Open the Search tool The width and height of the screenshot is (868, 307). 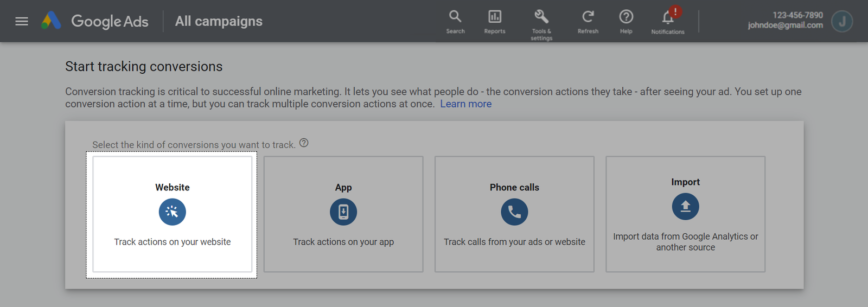(x=455, y=22)
